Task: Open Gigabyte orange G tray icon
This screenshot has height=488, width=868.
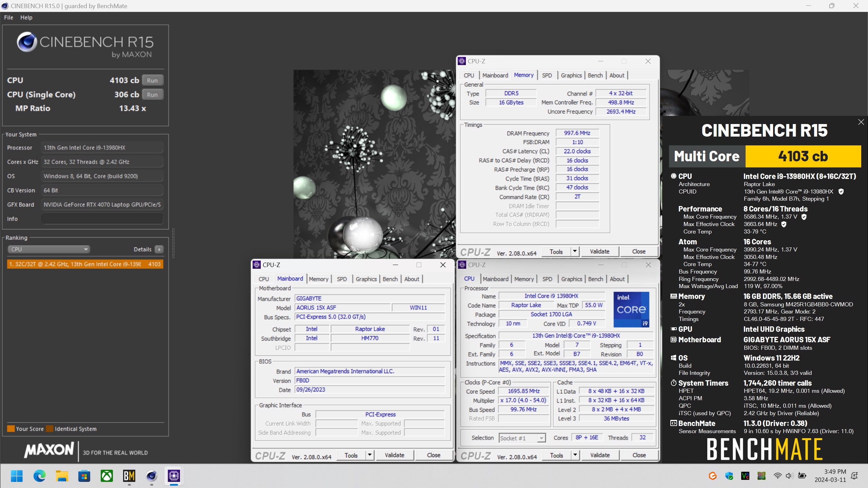Action: click(x=712, y=476)
